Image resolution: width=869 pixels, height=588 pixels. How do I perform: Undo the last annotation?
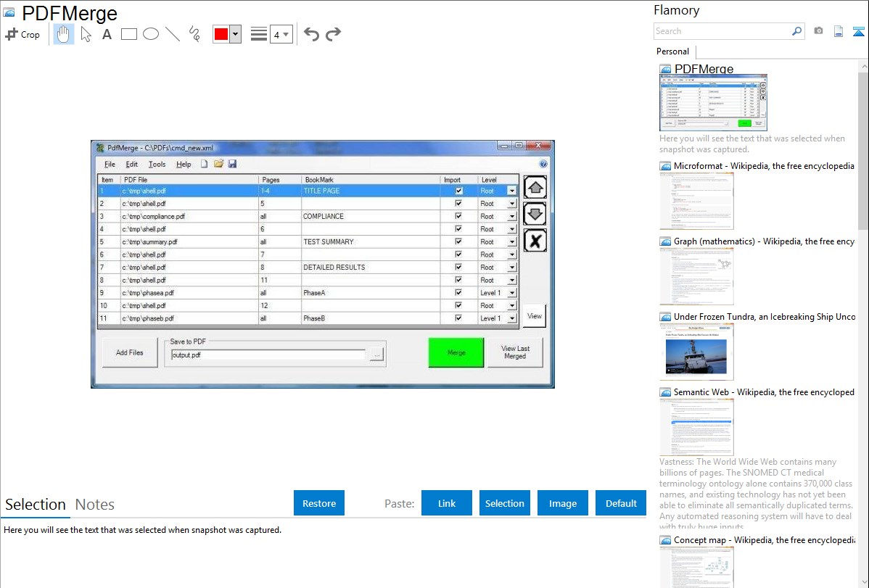click(x=311, y=34)
